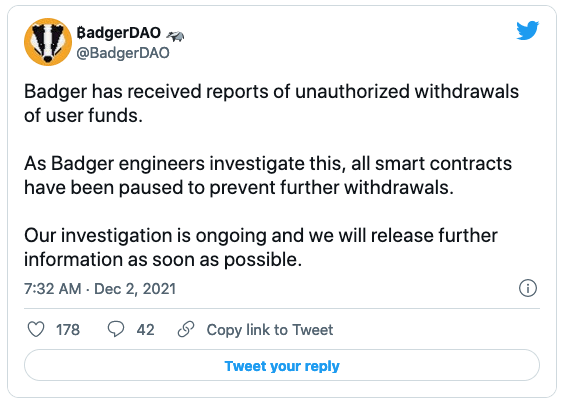Screen dimensions: 563x403
Task: Open the 7:32 AM timestamp
Action: tap(53, 289)
